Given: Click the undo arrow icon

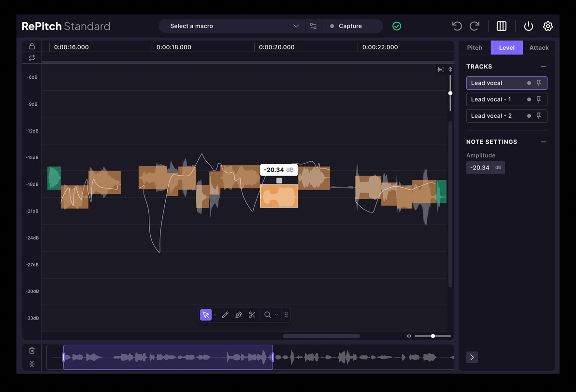Looking at the screenshot, I should click(x=457, y=26).
